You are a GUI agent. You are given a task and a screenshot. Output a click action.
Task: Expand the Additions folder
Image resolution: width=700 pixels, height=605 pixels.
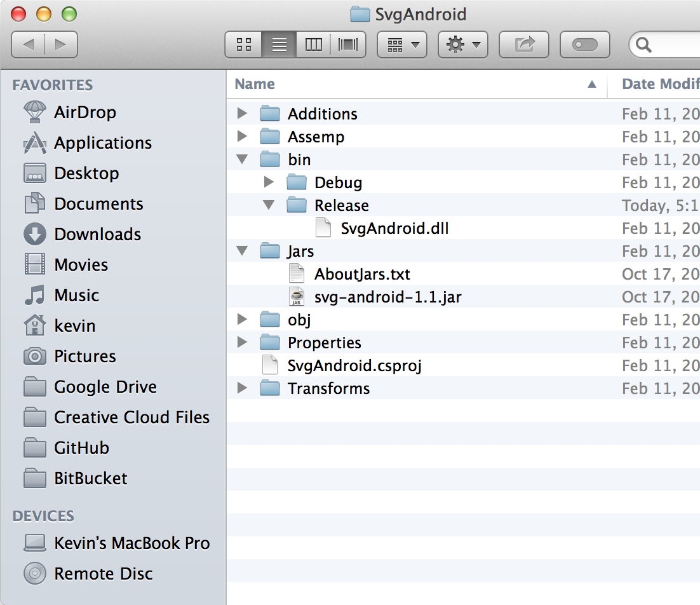[x=242, y=114]
